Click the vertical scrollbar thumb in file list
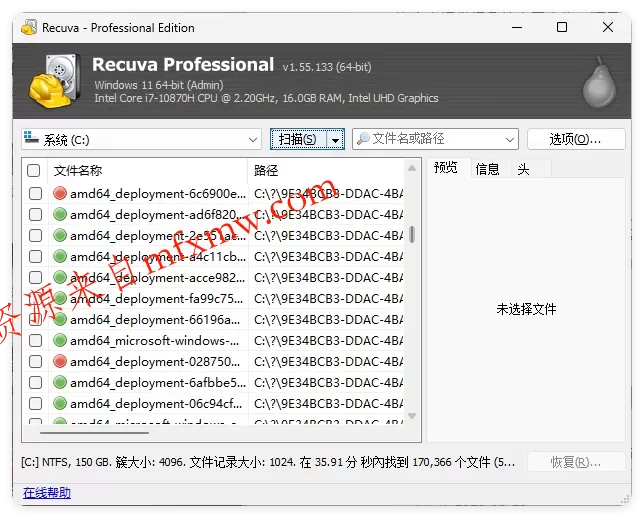Image resolution: width=644 pixels, height=518 pixels. point(412,234)
